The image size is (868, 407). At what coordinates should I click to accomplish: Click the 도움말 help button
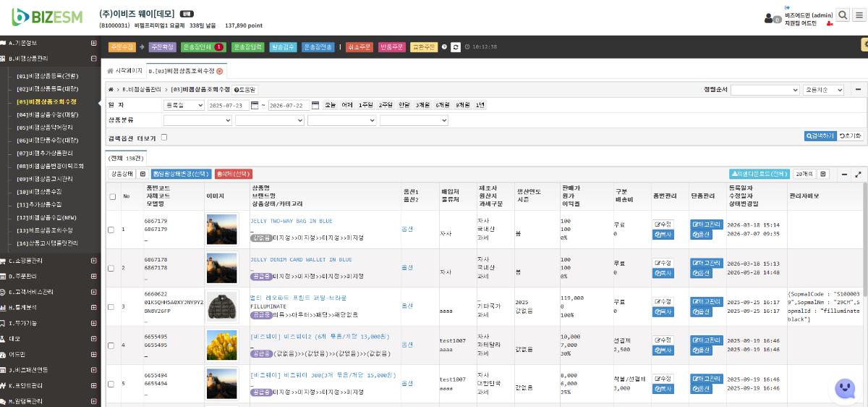point(245,90)
